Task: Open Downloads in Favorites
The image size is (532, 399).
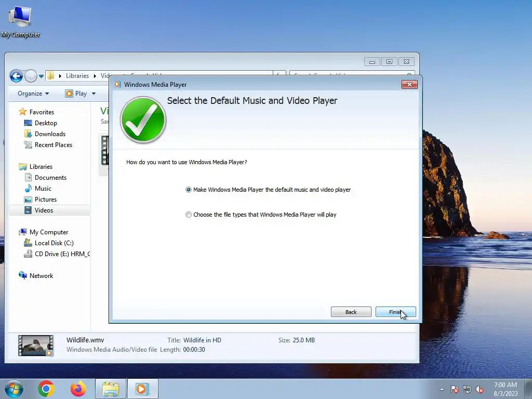Action: pos(50,134)
